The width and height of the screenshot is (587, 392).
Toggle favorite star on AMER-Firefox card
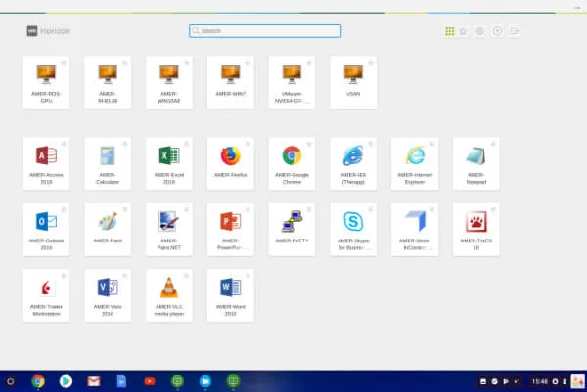[x=248, y=144]
